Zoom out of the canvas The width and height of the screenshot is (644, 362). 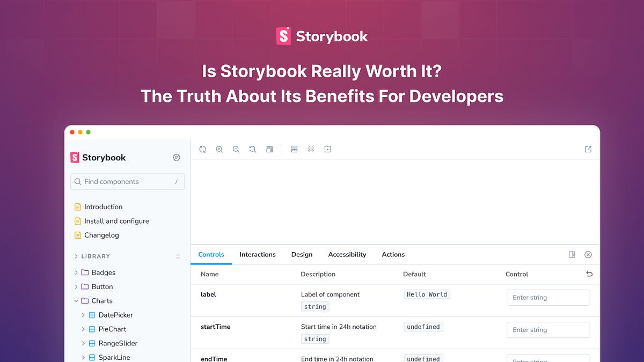click(236, 149)
